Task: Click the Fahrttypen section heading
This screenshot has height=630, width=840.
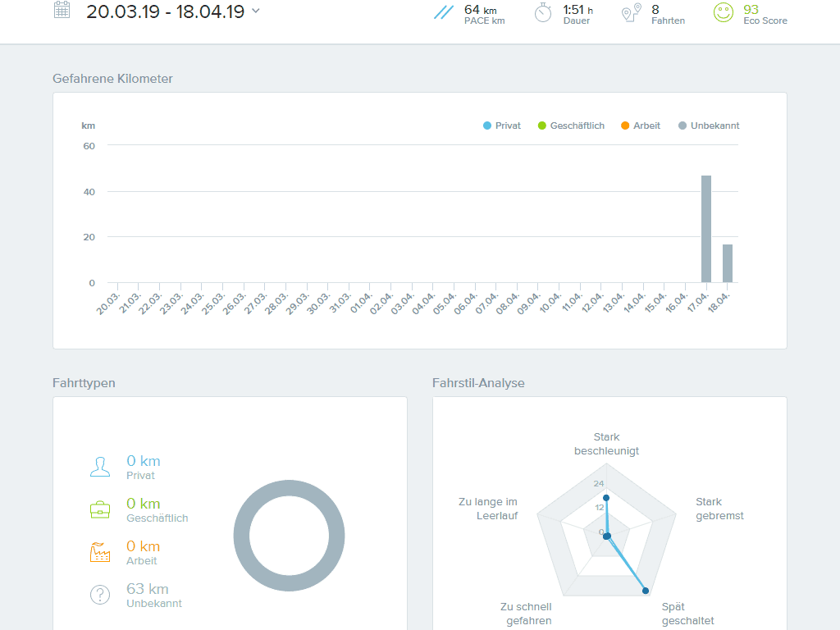Action: (84, 383)
